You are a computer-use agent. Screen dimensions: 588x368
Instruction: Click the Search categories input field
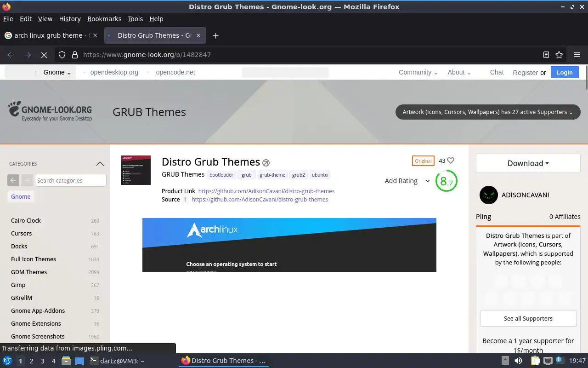click(71, 180)
